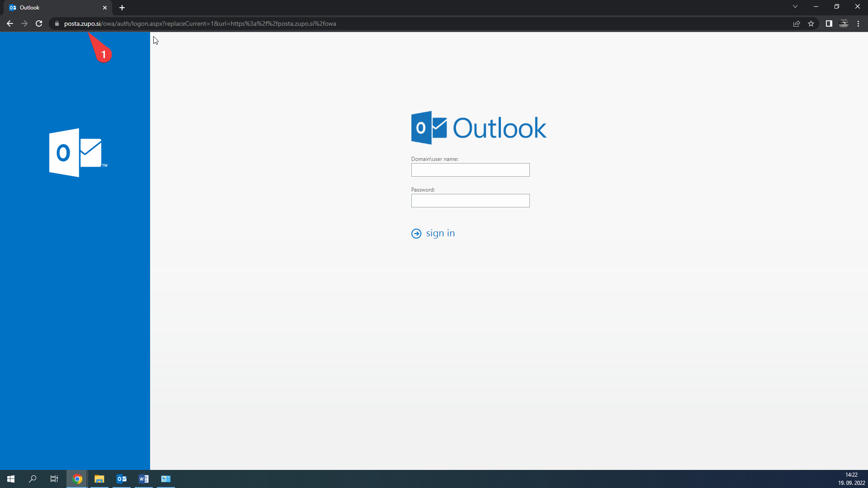Click the profile avatar icon in the toolbar
This screenshot has height=488, width=868.
[x=844, y=23]
